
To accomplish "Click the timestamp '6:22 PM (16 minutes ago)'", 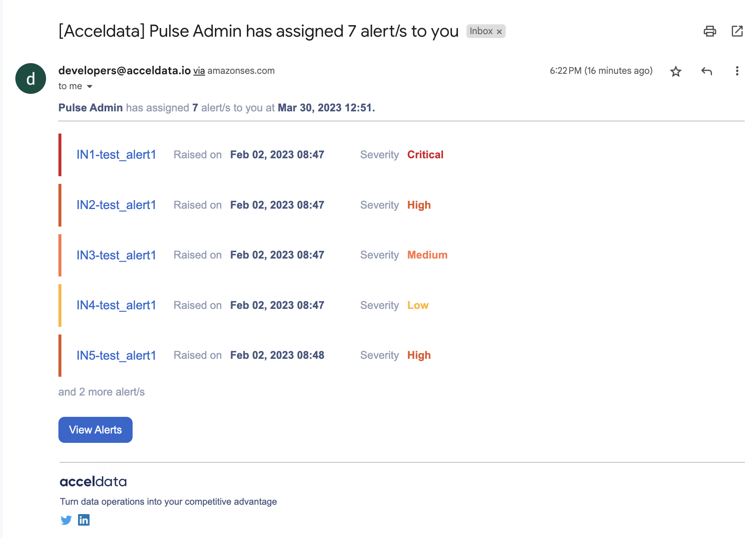I will 601,71.
